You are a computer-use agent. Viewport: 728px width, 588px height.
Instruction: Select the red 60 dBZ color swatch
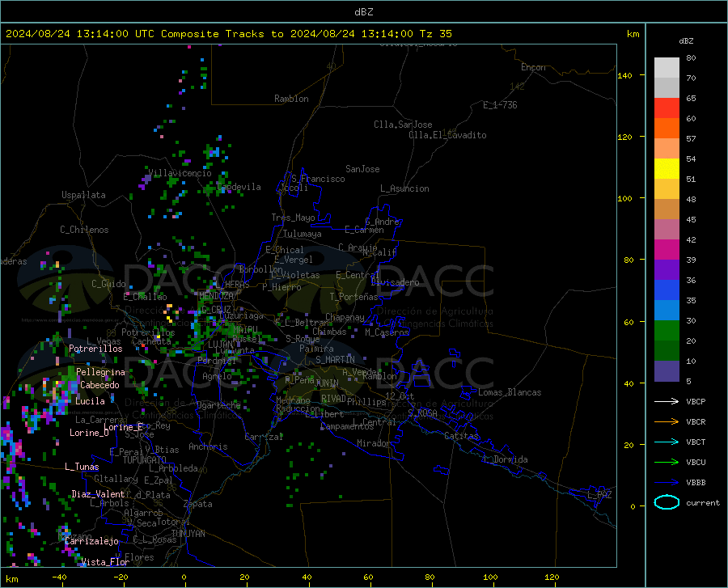(x=667, y=108)
